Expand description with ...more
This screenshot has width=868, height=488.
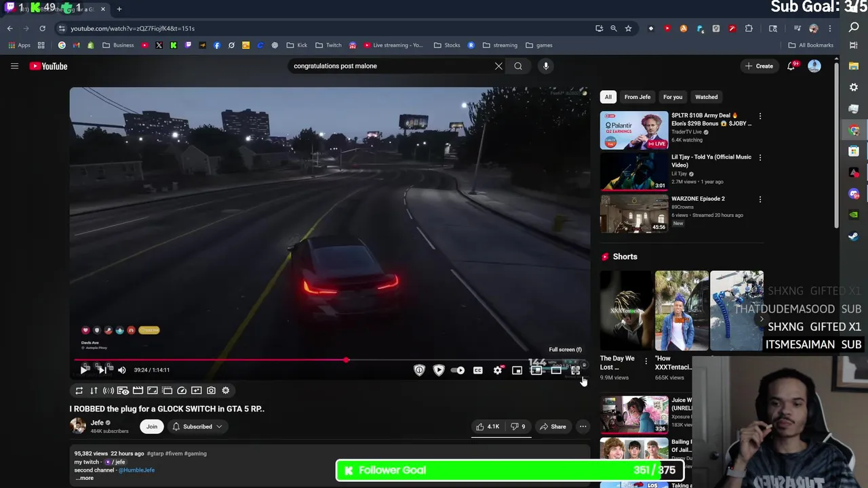click(x=84, y=478)
